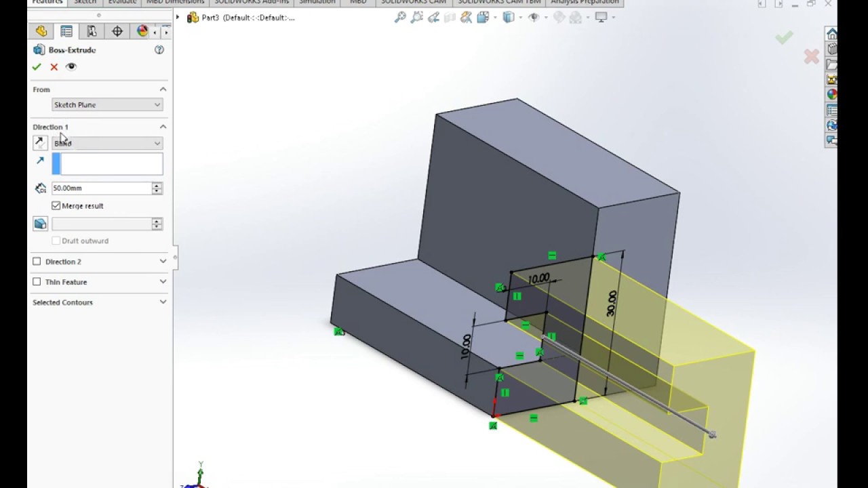
Task: Open the DimXpertManager crosshair tab
Action: pos(117,31)
